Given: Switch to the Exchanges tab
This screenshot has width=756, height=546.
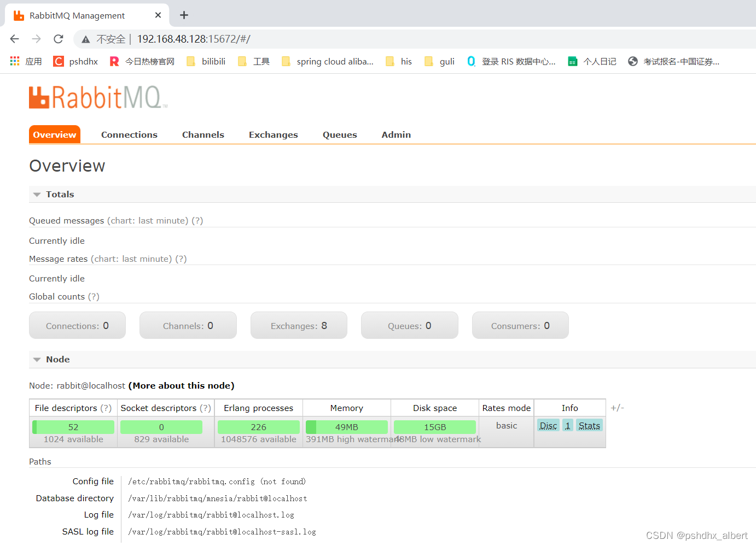Looking at the screenshot, I should click(x=274, y=134).
